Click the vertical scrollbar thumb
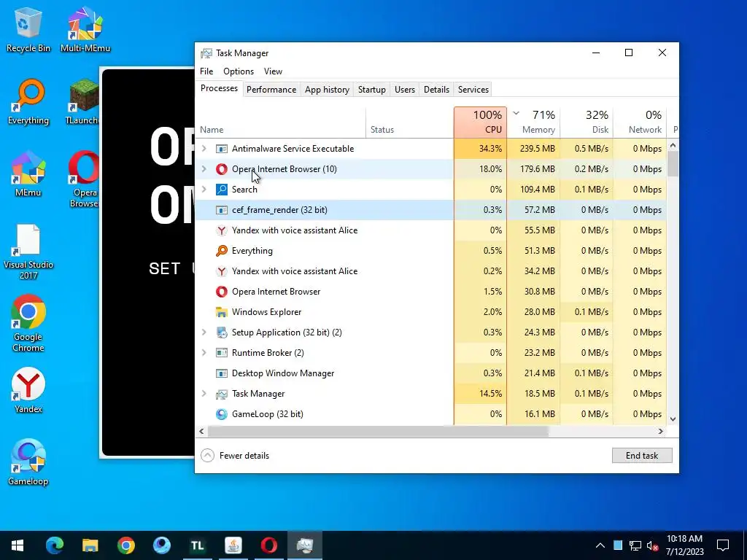This screenshot has height=560, width=747. (x=673, y=164)
